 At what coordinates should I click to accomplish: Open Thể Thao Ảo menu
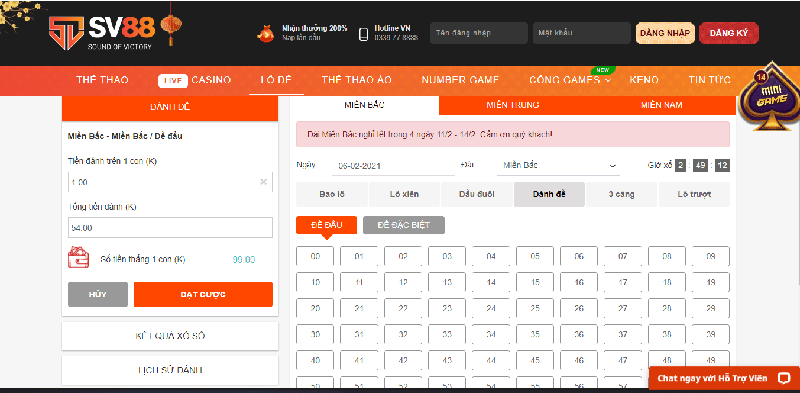point(357,80)
